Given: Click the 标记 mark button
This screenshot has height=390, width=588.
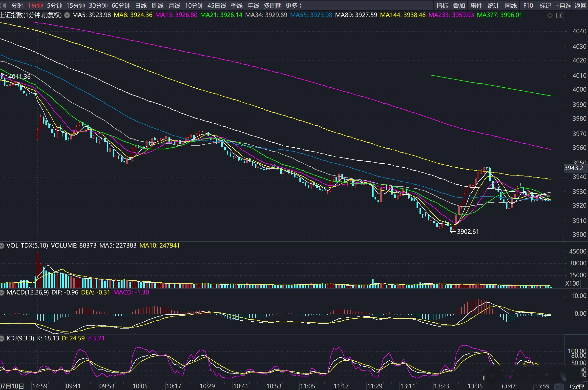Looking at the screenshot, I should click(x=545, y=5).
